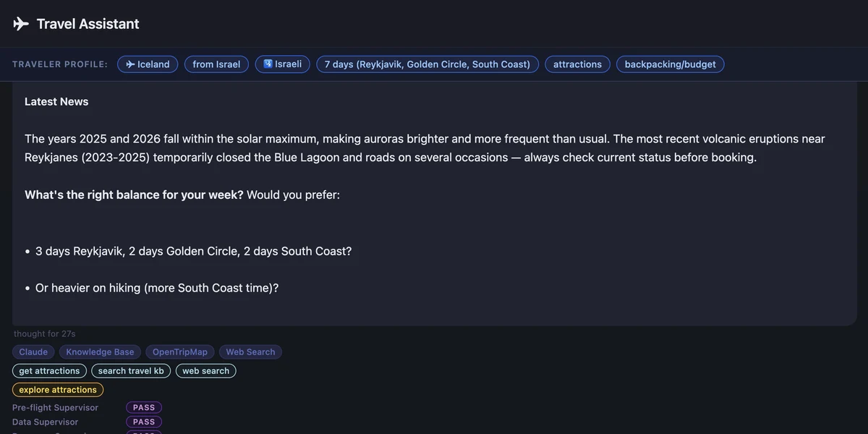
Task: Click the airplane logo icon in the header
Action: click(21, 24)
